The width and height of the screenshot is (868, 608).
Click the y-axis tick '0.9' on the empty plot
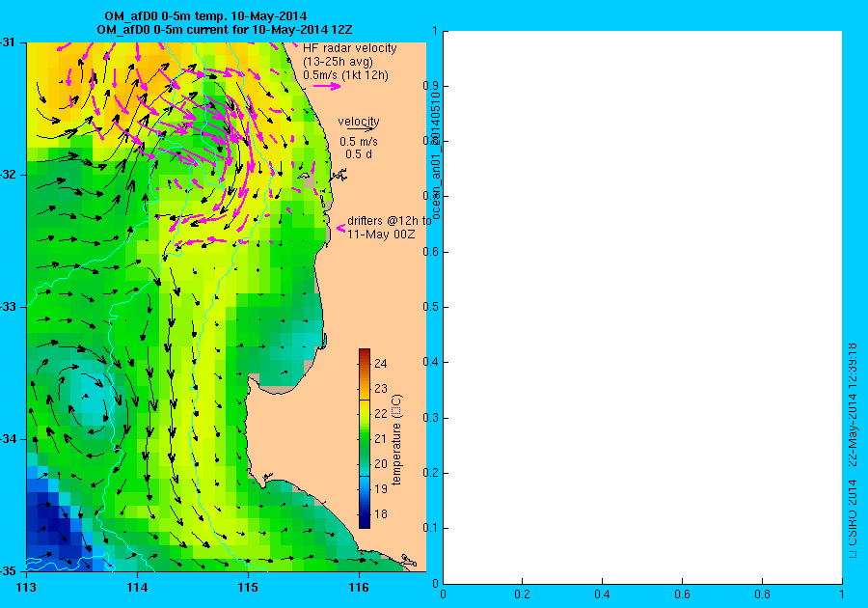click(431, 86)
